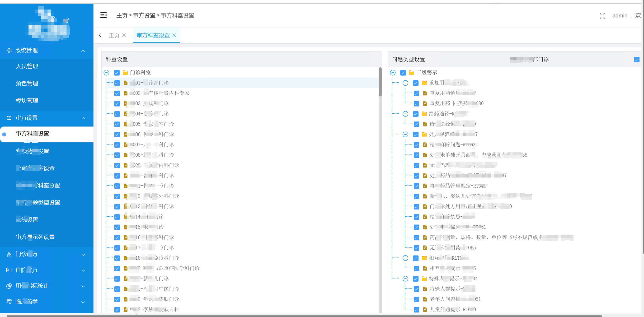Click 审方设置 in the breadcrumb
644x317 pixels.
click(144, 16)
